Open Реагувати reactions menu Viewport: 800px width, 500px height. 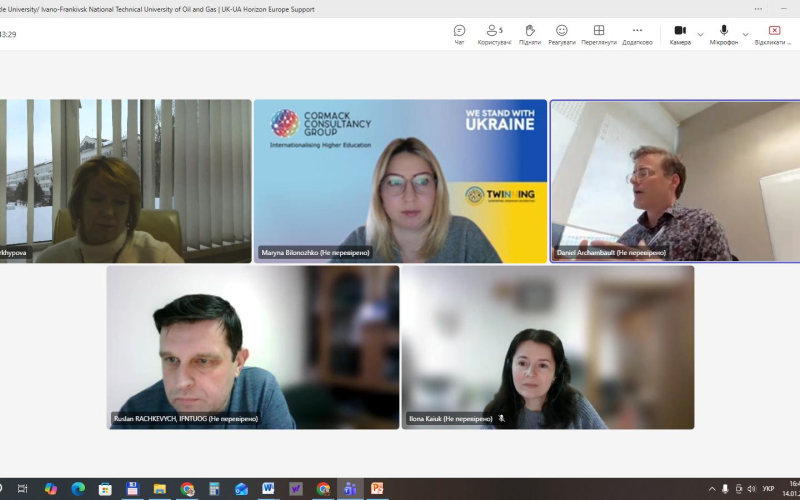pyautogui.click(x=561, y=34)
